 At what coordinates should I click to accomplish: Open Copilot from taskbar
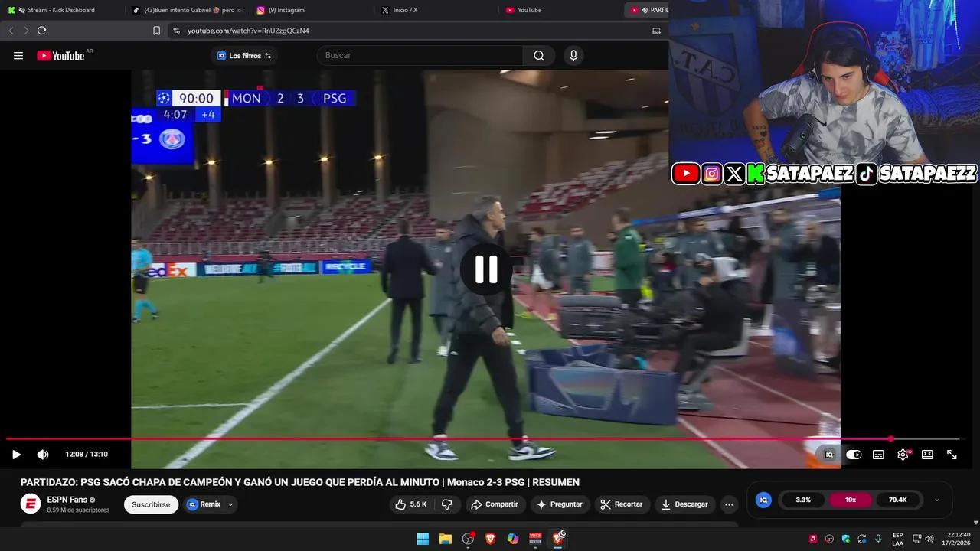click(513, 539)
